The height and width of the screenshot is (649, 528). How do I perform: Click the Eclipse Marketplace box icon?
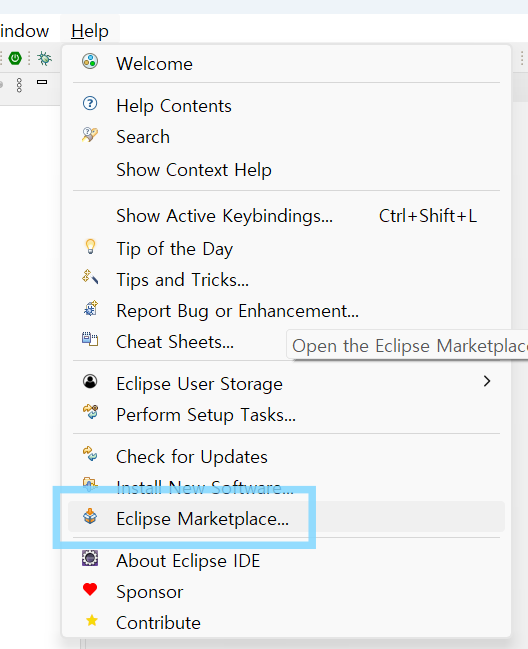(x=90, y=516)
